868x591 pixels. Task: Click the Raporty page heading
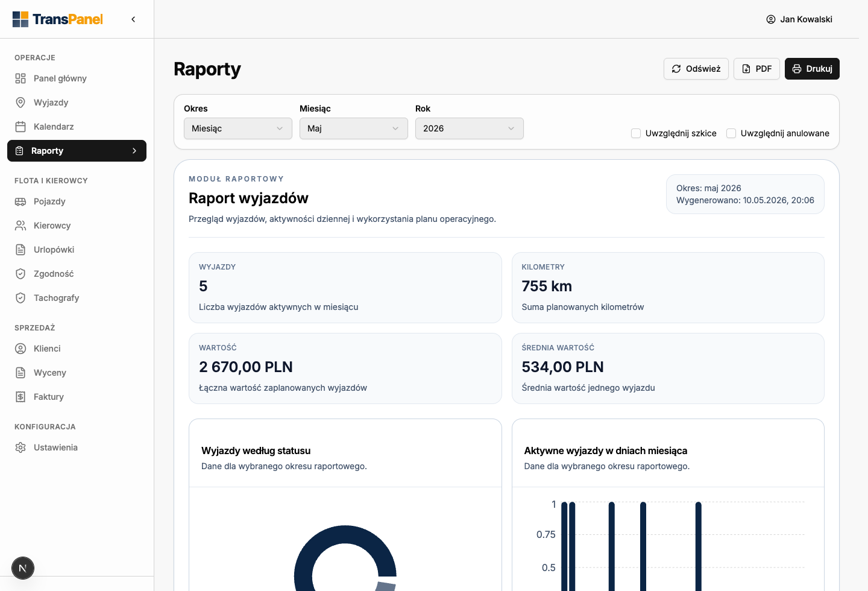pyautogui.click(x=207, y=69)
